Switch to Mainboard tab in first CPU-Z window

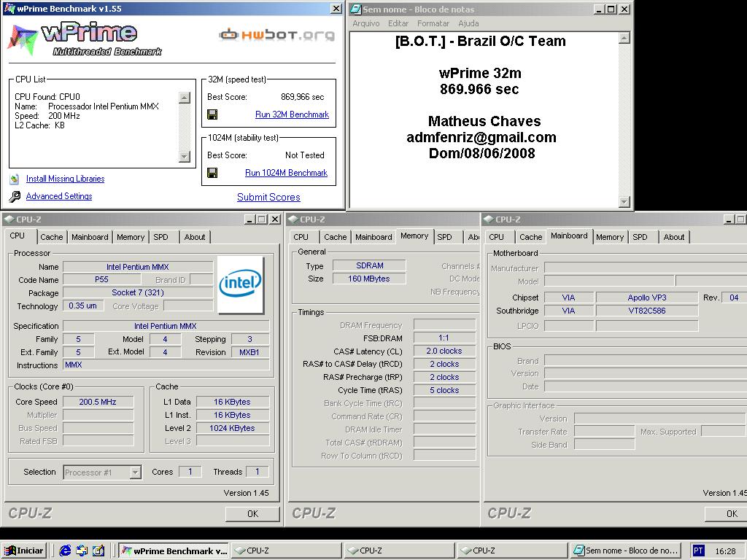tap(90, 237)
